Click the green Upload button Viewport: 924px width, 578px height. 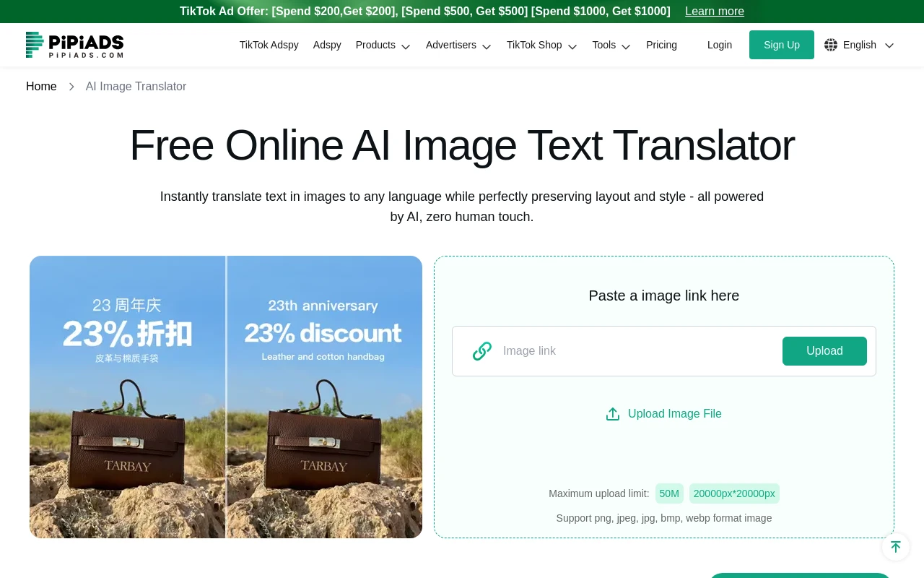(x=824, y=351)
